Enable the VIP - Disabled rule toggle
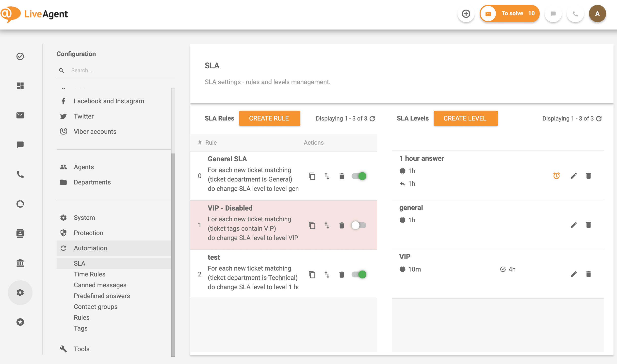This screenshot has width=617, height=364. (358, 225)
